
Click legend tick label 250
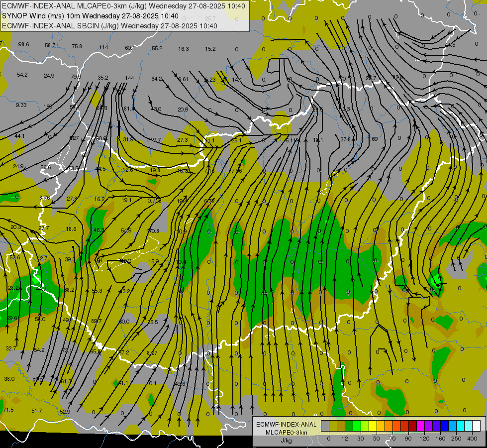click(456, 439)
